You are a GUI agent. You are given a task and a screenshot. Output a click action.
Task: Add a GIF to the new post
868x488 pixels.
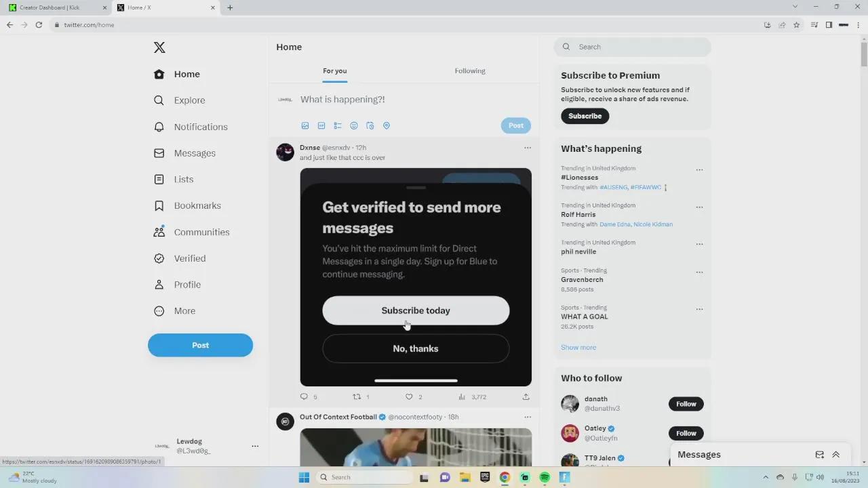pyautogui.click(x=321, y=125)
